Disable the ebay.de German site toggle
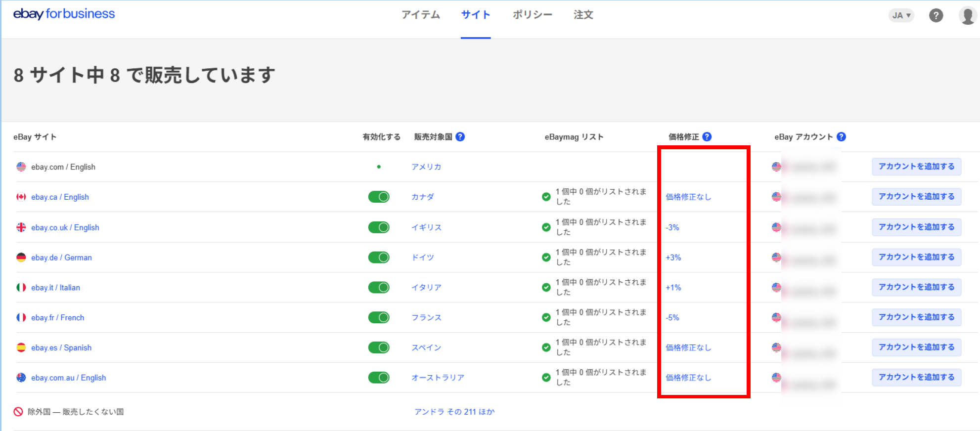 (x=379, y=258)
